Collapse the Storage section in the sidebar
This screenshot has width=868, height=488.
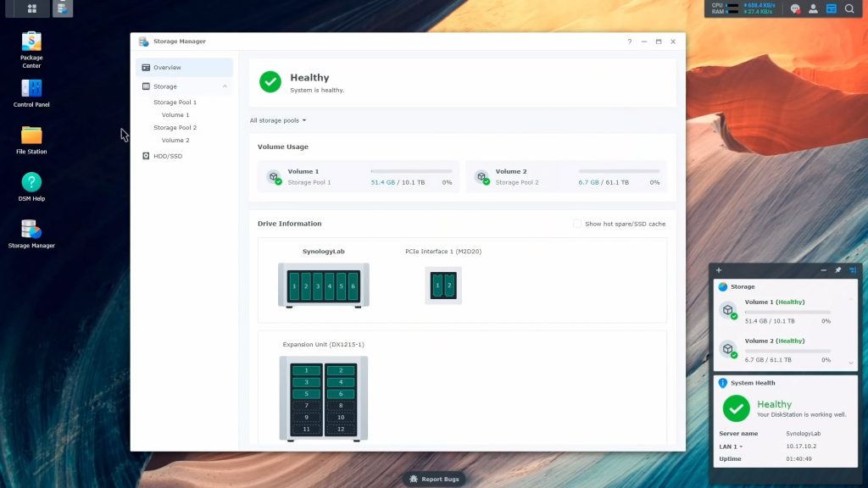(225, 86)
